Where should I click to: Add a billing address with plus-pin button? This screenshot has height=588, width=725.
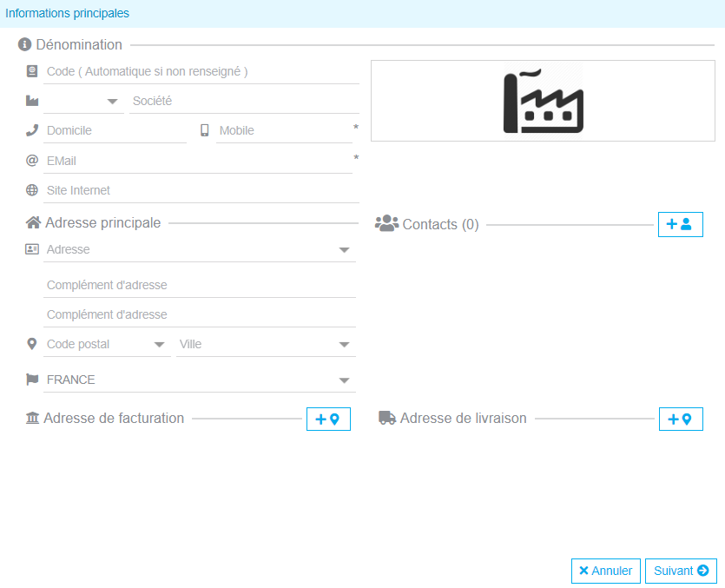coord(328,420)
